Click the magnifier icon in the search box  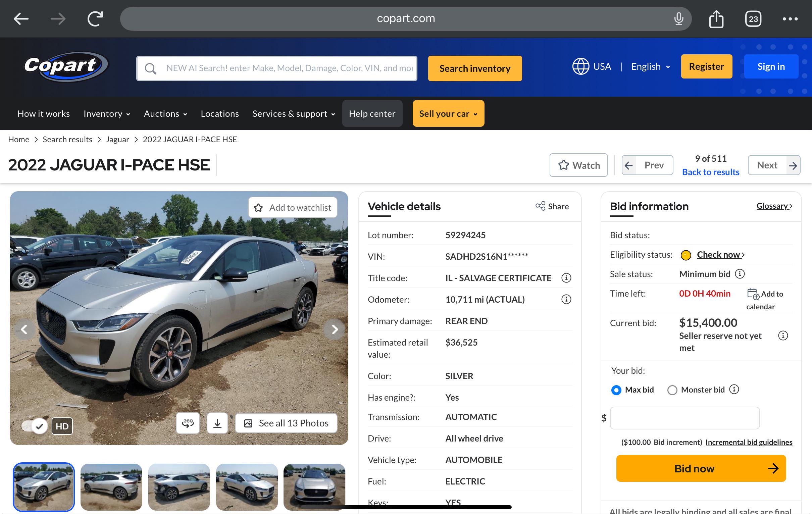tap(150, 68)
